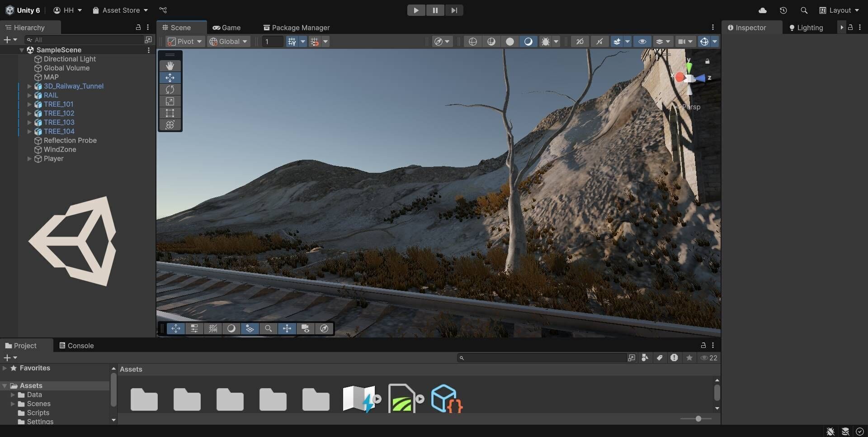Select the Move tool in Scene toolbar
Viewport: 868px width, 437px height.
(170, 78)
